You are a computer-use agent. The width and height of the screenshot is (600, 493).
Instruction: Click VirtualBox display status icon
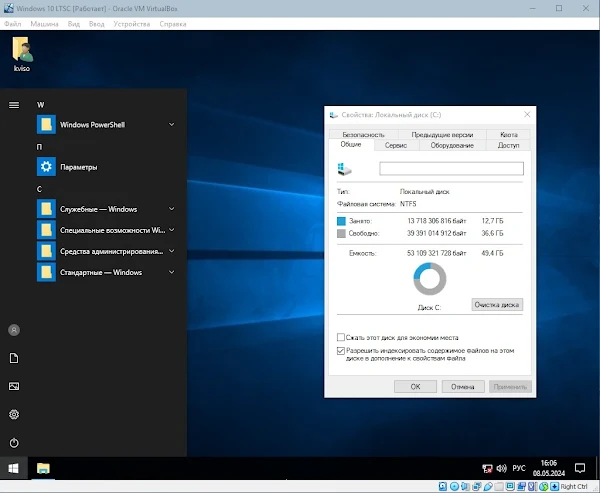coord(510,486)
